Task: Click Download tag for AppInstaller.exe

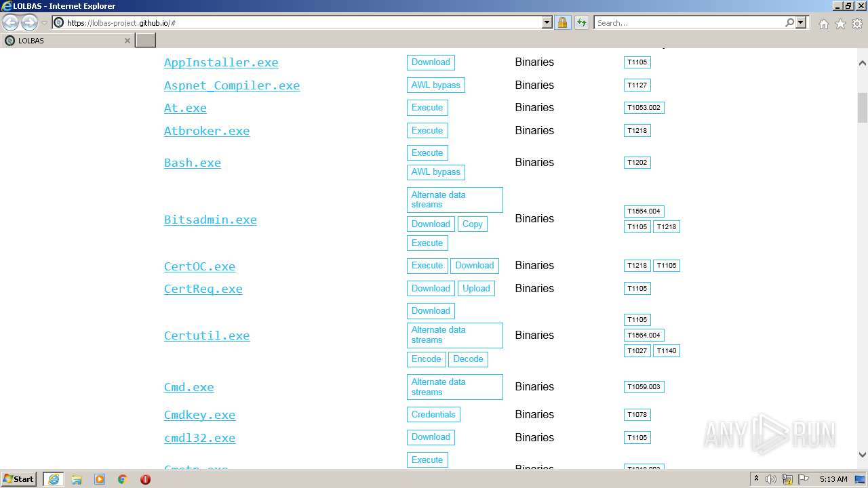Action: click(431, 62)
